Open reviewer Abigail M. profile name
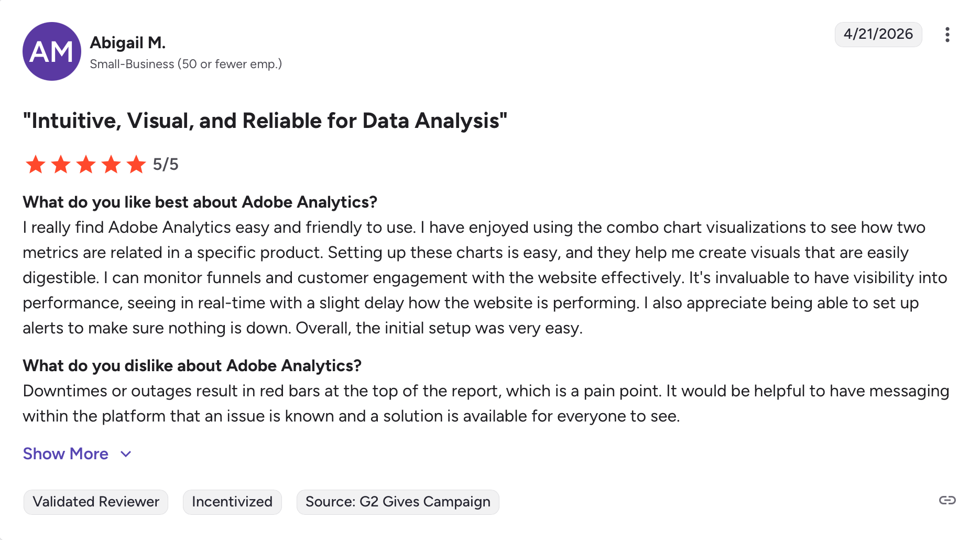 pos(128,42)
